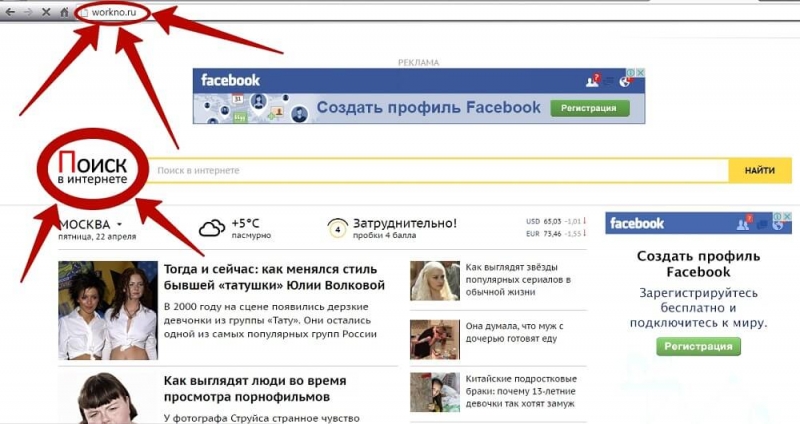Image resolution: width=800 pixels, height=424 pixels.
Task: Click the Facebook logo in the sidebar ad
Action: [x=637, y=223]
